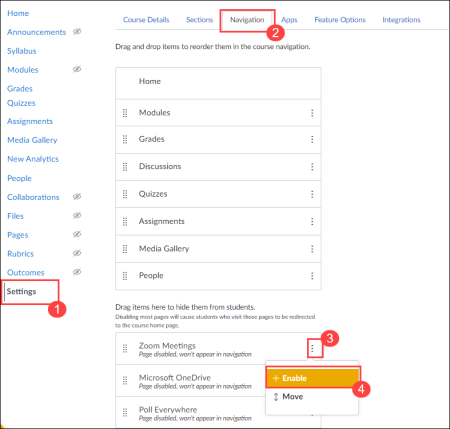Click the drag handle beside Microsoft OneDrive
450x429 pixels.
coord(125,381)
